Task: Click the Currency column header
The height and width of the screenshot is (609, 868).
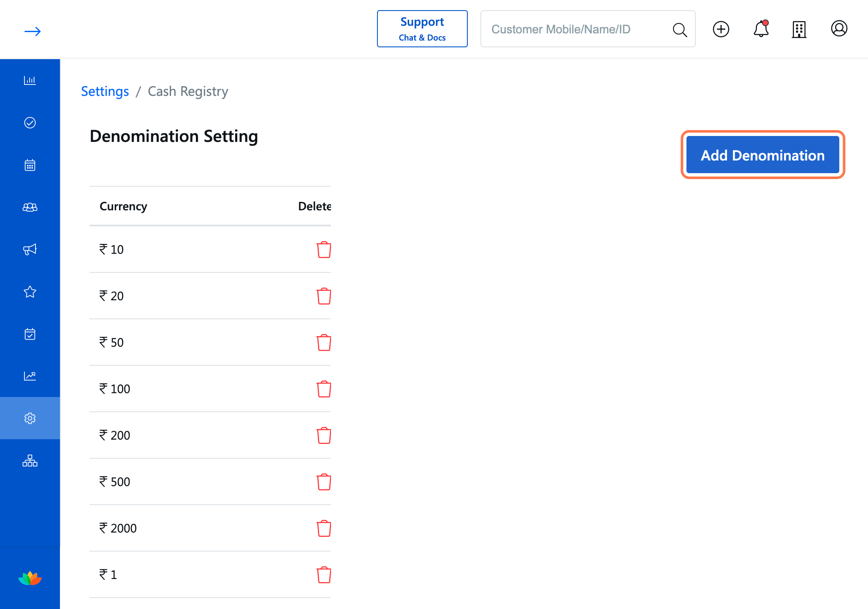Action: [123, 206]
